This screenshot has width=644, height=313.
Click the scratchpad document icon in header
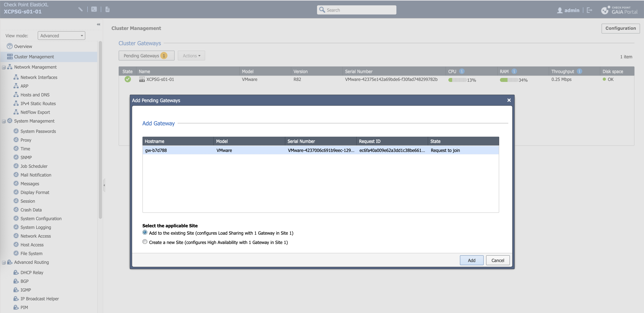(108, 9)
